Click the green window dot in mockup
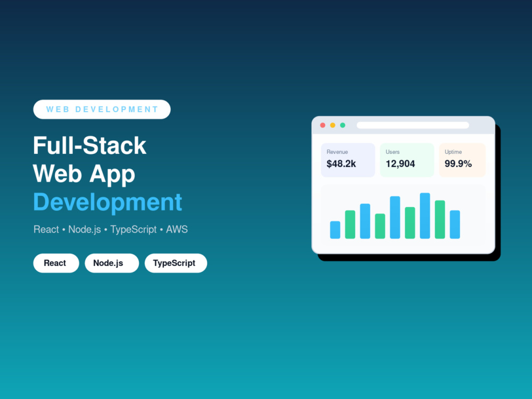The image size is (532, 399). click(343, 125)
